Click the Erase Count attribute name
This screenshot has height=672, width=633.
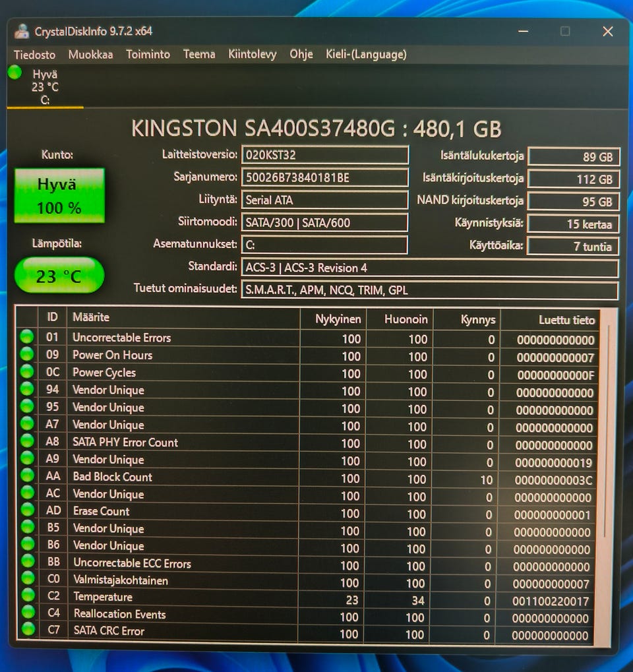tap(101, 511)
